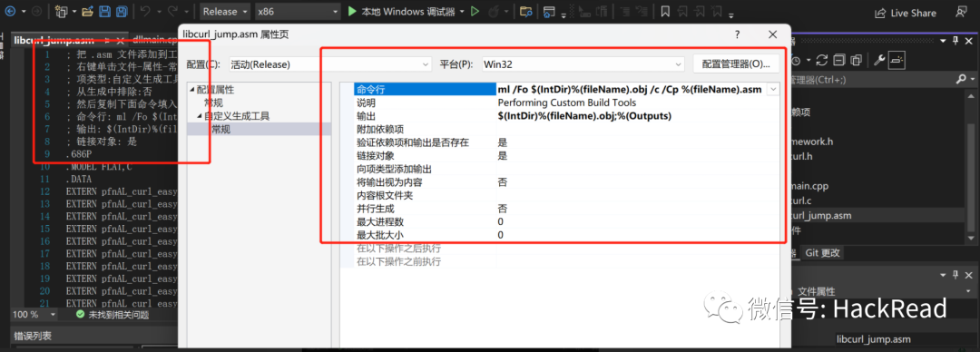Viewport: 980px width, 352px height.
Task: Click the Live Share button
Action: click(x=905, y=13)
